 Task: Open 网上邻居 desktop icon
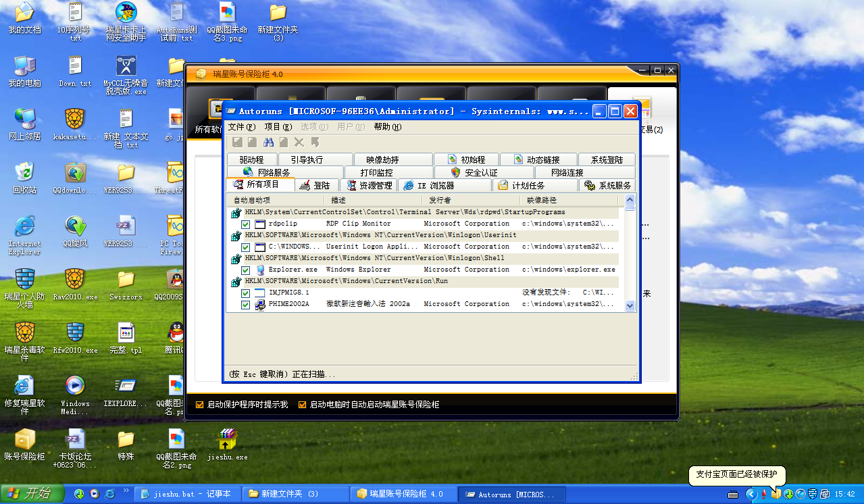click(x=24, y=124)
